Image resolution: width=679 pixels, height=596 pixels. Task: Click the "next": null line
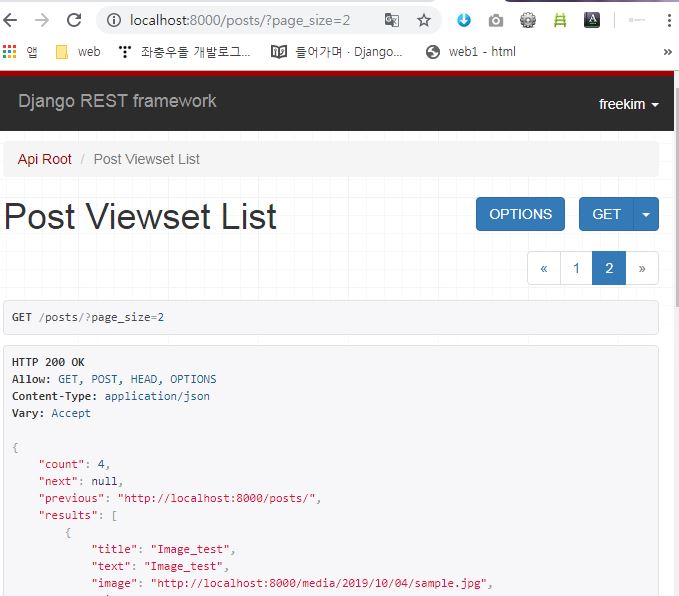(81, 481)
